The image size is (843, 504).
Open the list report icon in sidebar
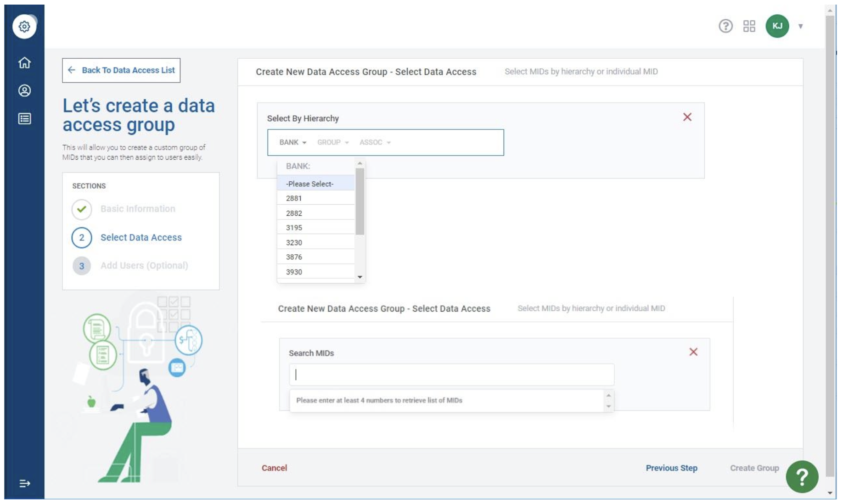coord(24,119)
